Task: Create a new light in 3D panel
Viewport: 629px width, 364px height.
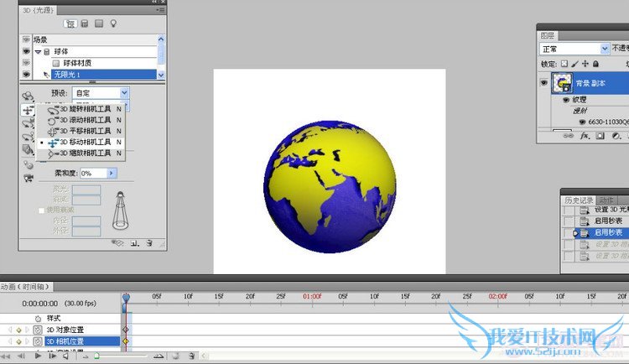Action: [x=135, y=242]
